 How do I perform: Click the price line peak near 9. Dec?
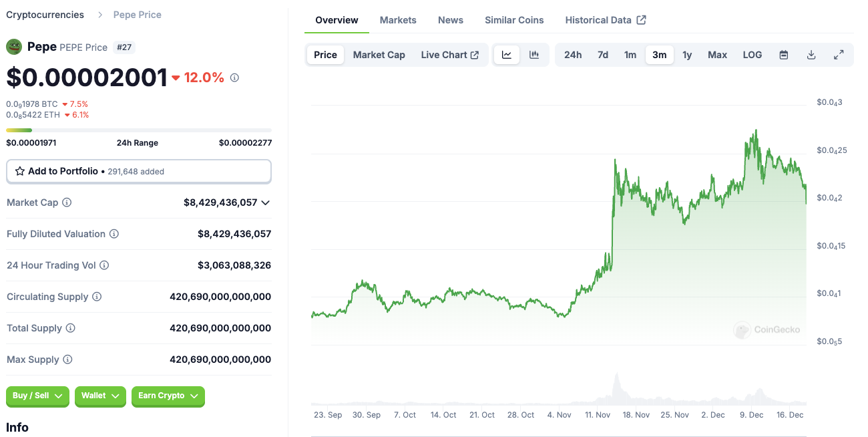pyautogui.click(x=755, y=131)
